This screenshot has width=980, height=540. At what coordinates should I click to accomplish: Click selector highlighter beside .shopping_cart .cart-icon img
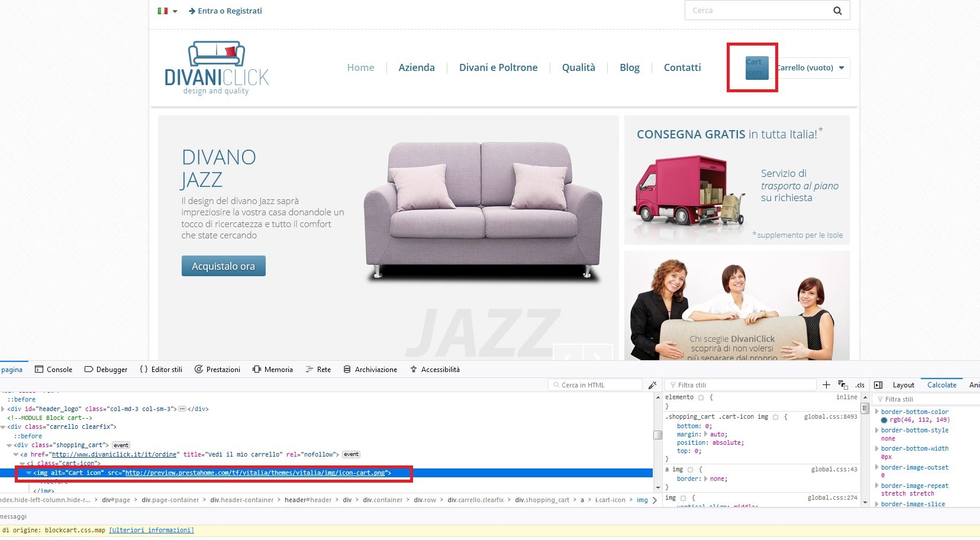click(776, 417)
